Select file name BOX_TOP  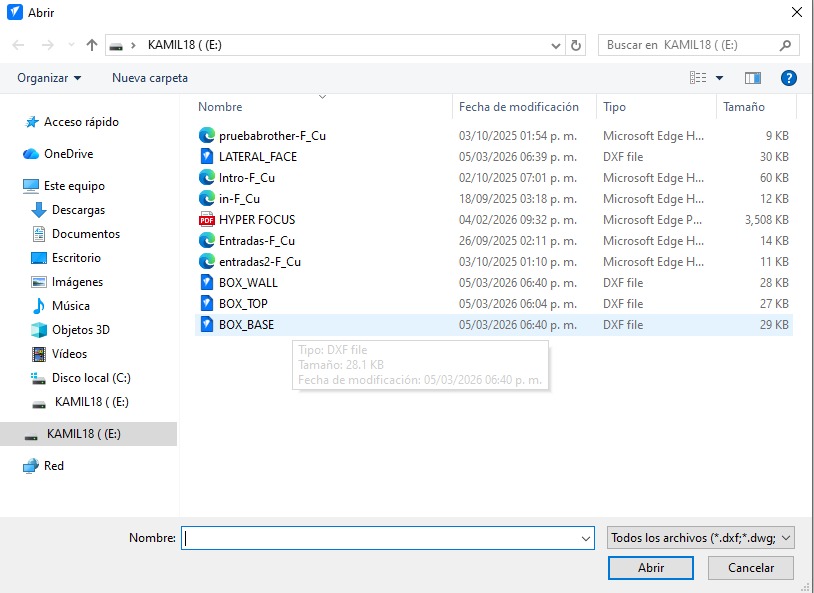click(x=243, y=304)
